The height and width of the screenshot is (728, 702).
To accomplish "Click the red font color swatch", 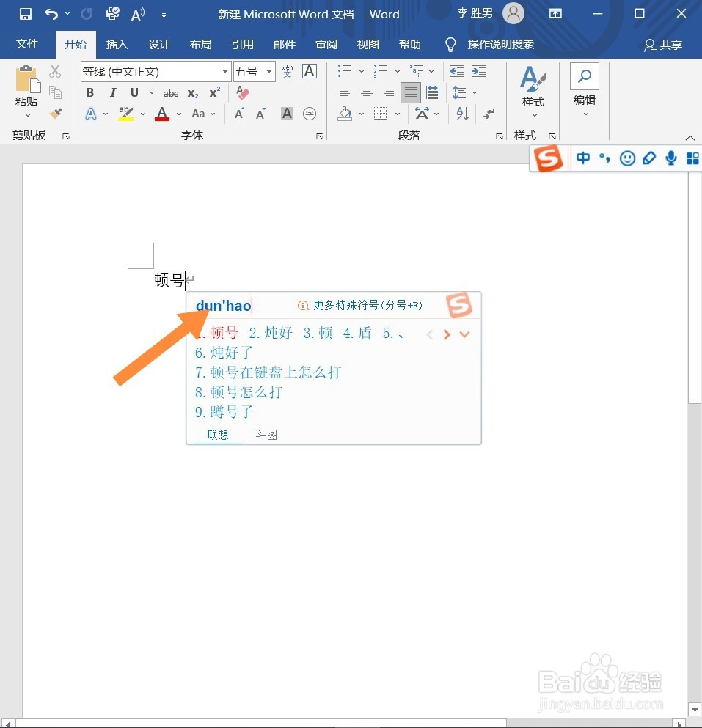I will 161,114.
